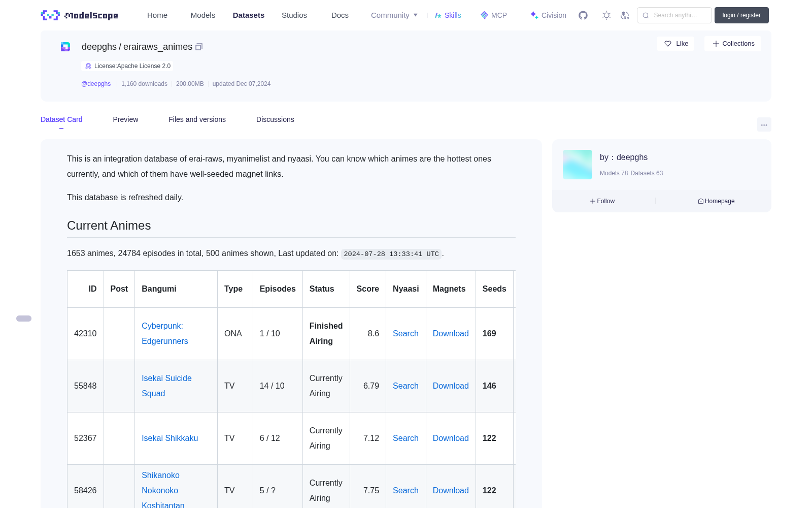Switch language with the translate icon

pyautogui.click(x=625, y=15)
